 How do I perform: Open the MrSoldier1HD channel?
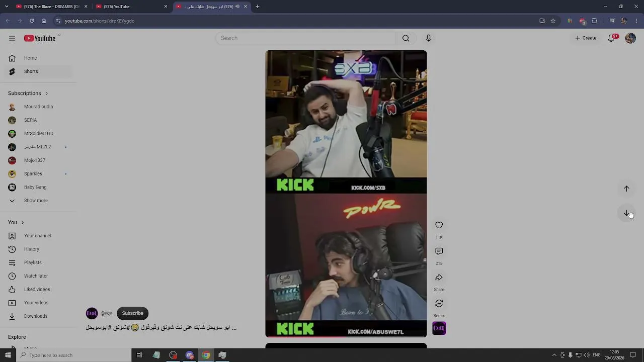coord(38,133)
